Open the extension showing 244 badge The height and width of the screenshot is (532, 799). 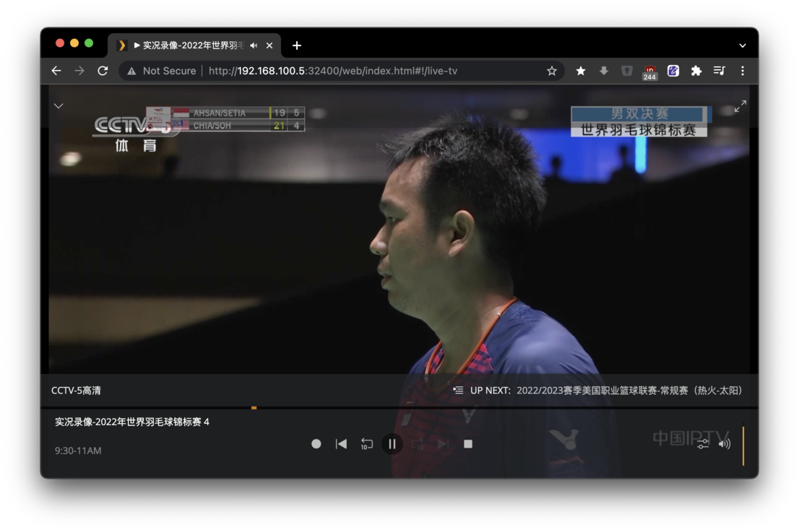pyautogui.click(x=649, y=71)
